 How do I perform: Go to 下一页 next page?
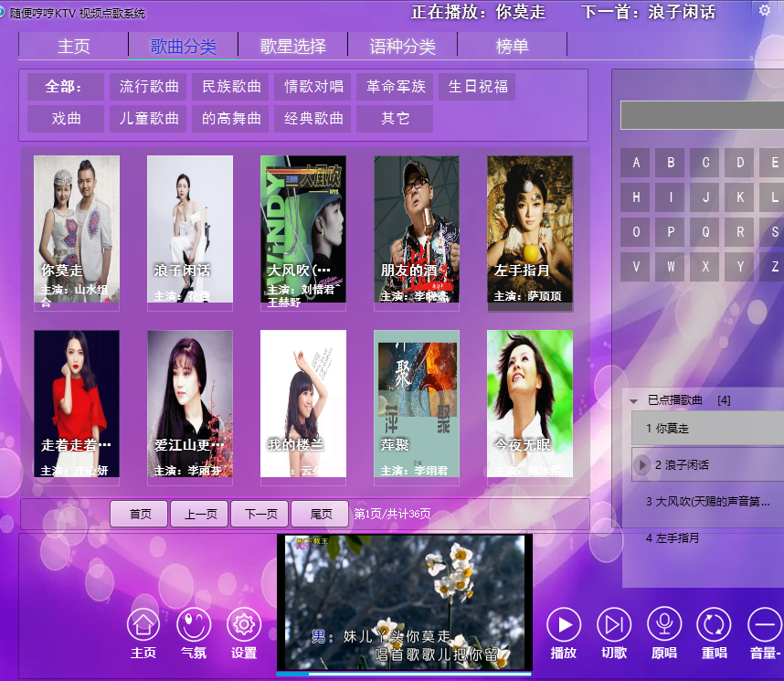[x=260, y=514]
